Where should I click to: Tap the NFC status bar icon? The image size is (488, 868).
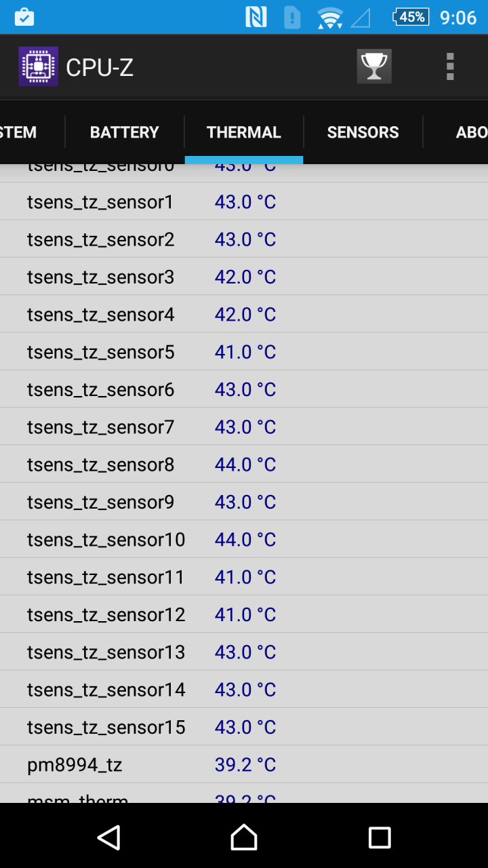(256, 17)
